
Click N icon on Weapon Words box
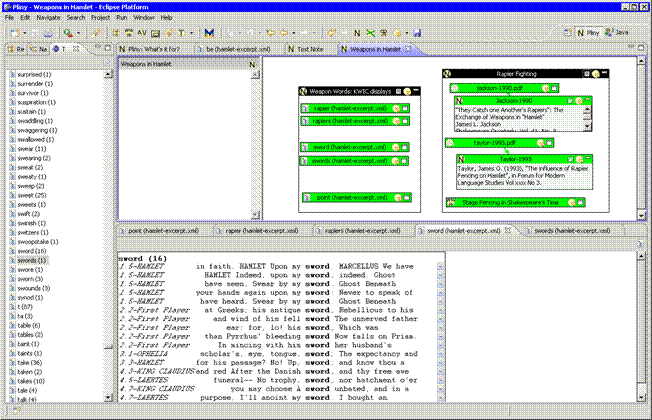point(304,91)
